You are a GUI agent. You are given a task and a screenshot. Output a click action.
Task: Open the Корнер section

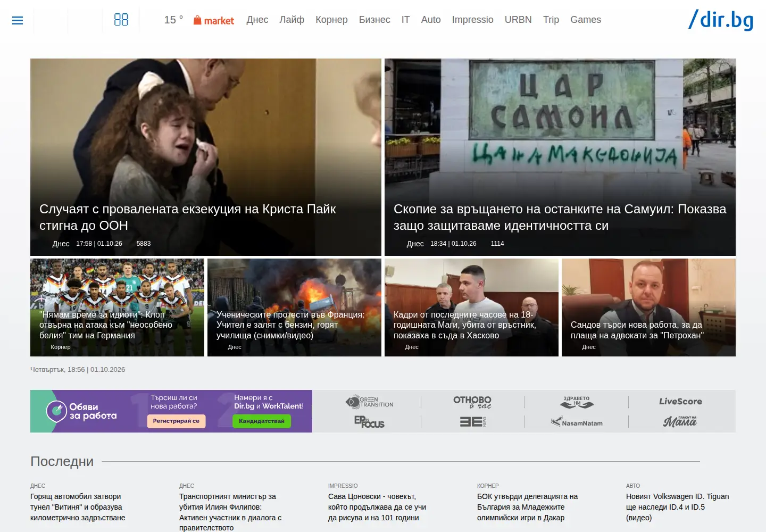click(331, 20)
